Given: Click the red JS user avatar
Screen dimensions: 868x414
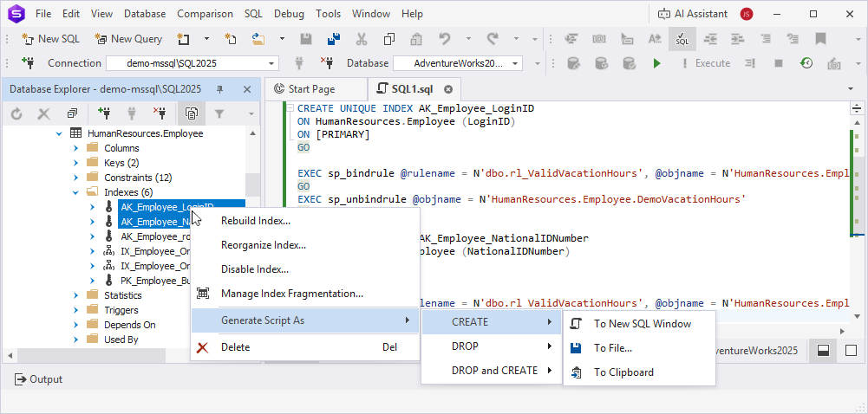Looking at the screenshot, I should [x=747, y=14].
